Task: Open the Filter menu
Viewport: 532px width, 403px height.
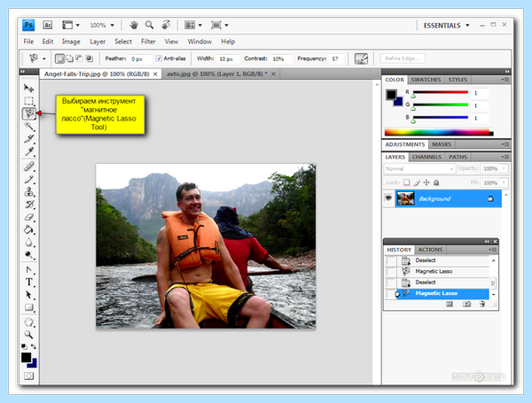Action: [x=148, y=42]
